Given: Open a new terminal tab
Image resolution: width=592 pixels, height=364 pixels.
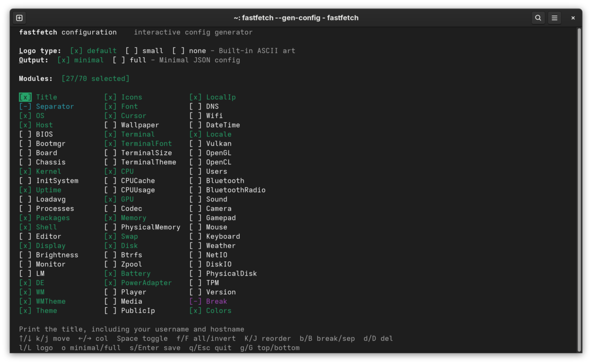Looking at the screenshot, I should 19,18.
